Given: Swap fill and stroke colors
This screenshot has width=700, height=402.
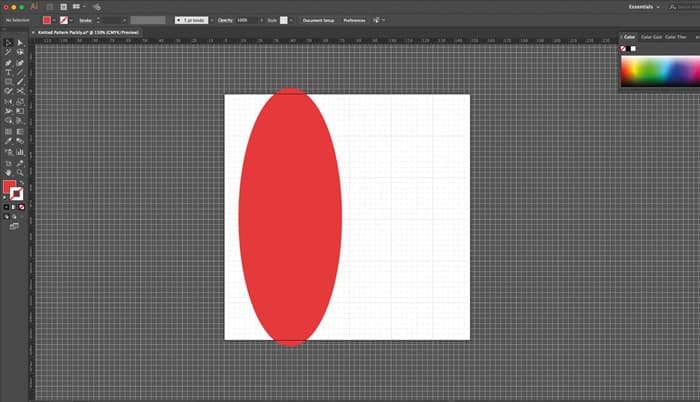Looking at the screenshot, I should [x=21, y=183].
